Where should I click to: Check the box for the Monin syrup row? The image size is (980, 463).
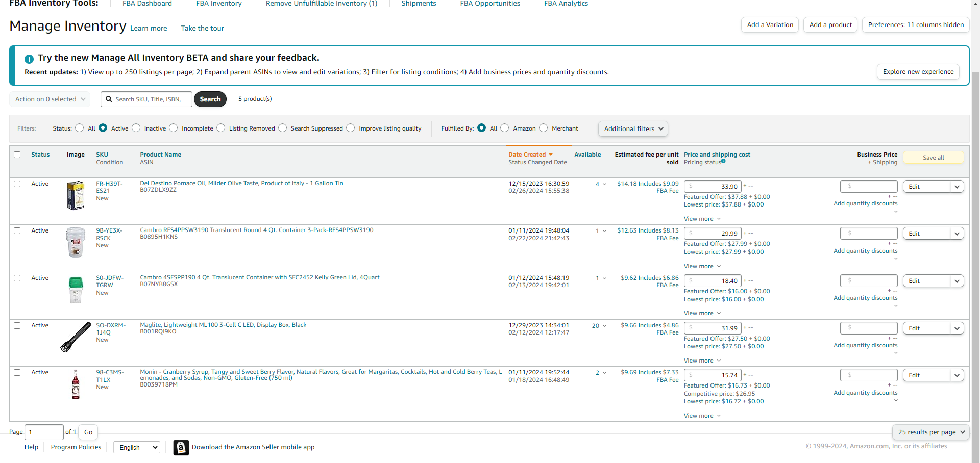[x=17, y=372]
